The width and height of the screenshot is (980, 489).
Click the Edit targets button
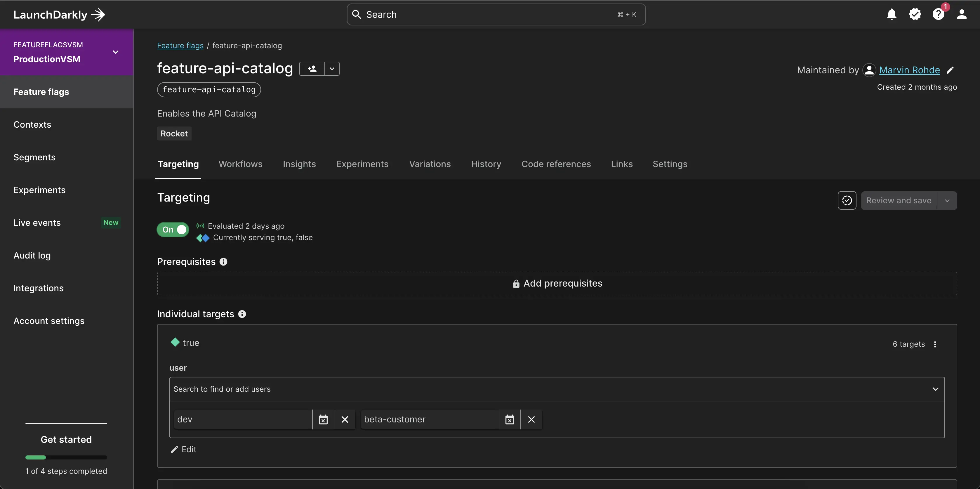click(x=183, y=449)
